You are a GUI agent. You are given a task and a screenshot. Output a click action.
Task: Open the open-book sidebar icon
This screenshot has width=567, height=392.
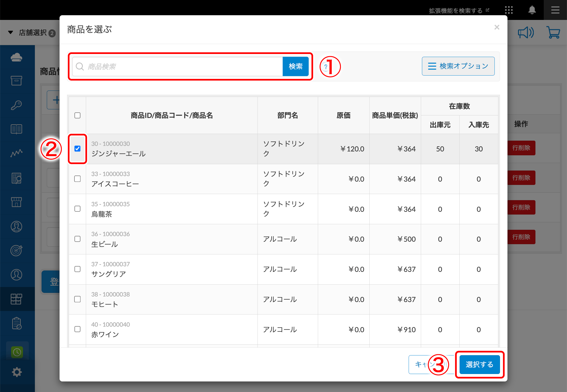tap(16, 129)
